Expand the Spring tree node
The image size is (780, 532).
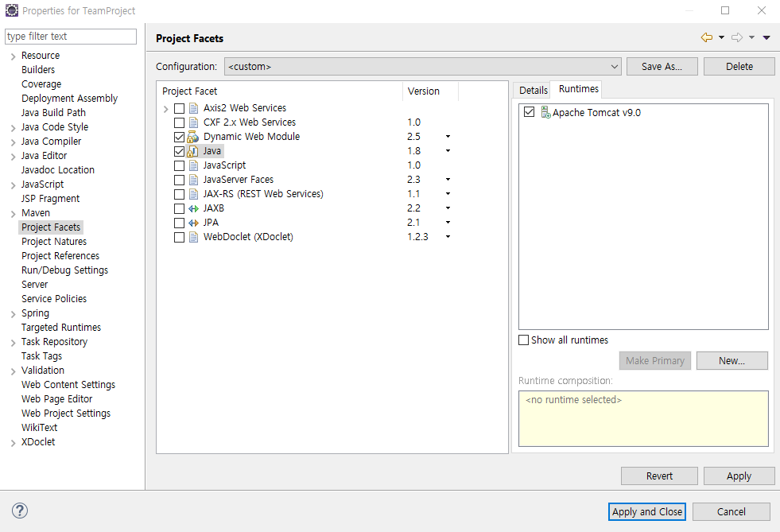point(13,314)
